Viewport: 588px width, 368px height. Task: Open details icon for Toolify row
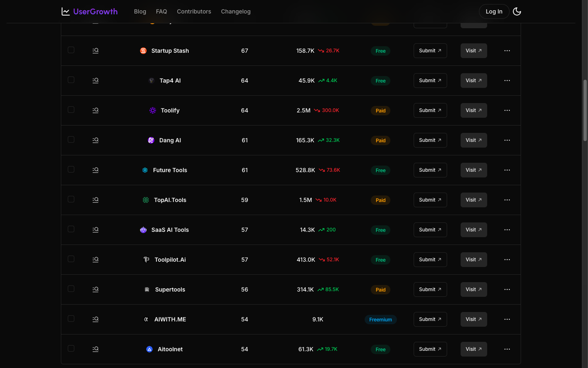[x=96, y=110]
